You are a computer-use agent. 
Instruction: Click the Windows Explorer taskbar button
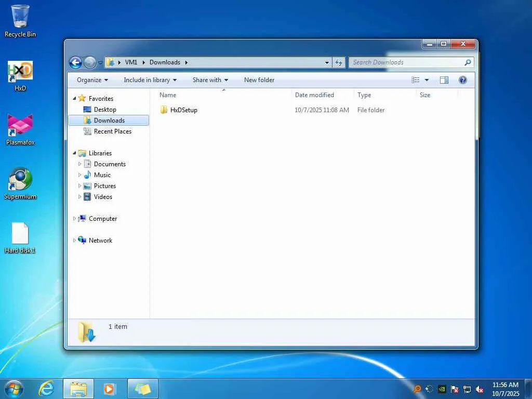coord(78,389)
